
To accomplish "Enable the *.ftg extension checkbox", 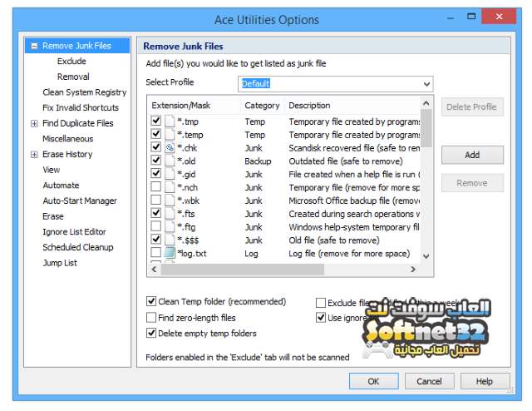I will (155, 225).
